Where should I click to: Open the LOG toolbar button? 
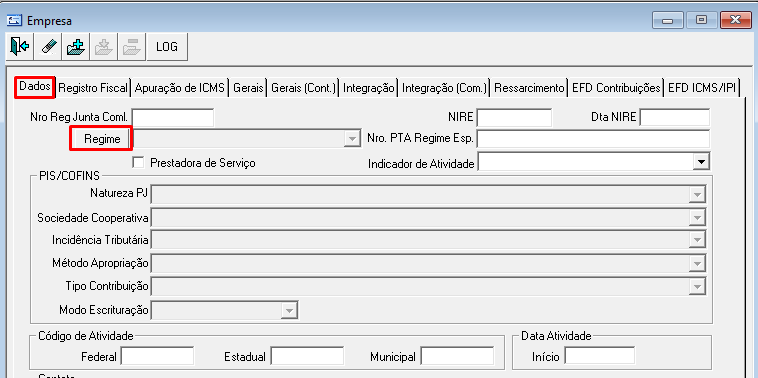click(167, 47)
